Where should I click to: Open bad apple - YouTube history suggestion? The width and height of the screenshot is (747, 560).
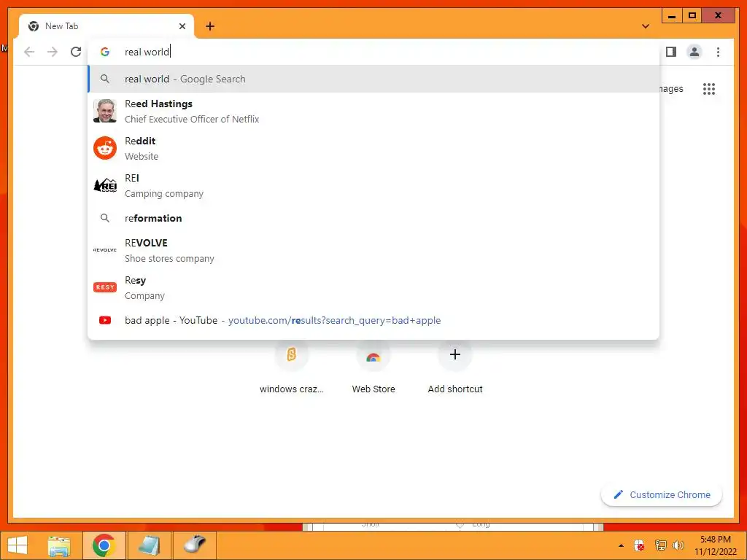374,320
